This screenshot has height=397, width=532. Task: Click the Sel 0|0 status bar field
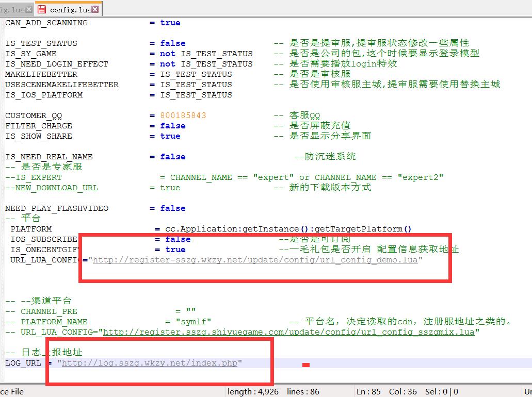pyautogui.click(x=441, y=391)
